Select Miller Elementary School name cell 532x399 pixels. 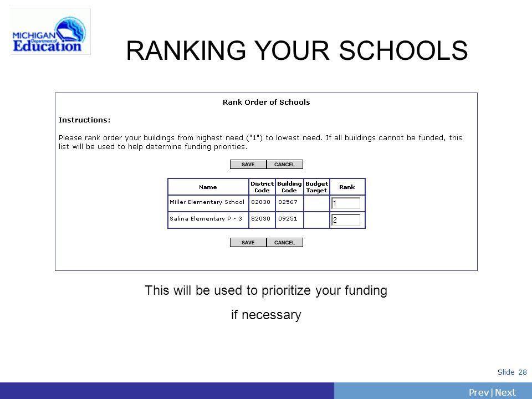pos(208,203)
